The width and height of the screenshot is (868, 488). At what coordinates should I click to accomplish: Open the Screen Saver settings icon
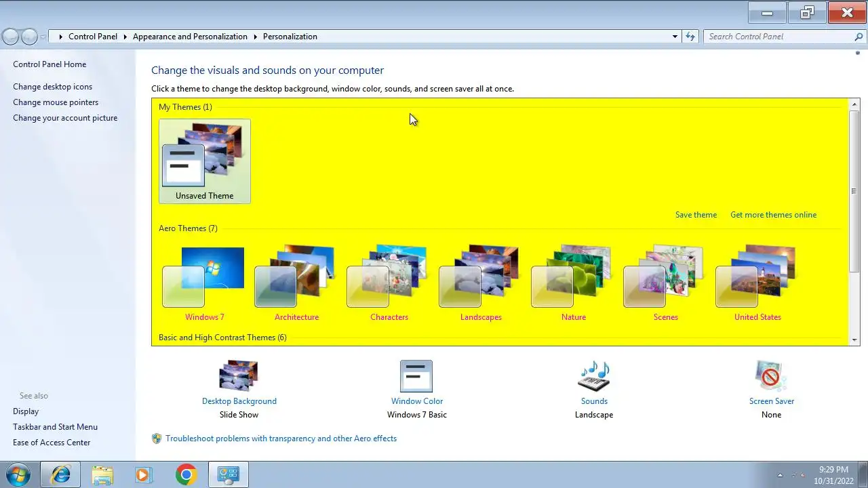771,376
